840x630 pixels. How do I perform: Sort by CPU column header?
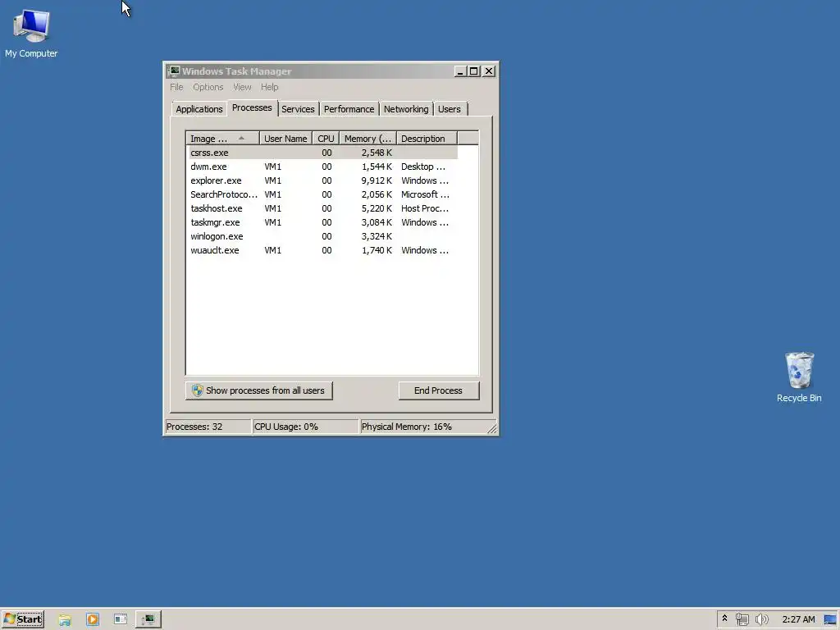(326, 139)
